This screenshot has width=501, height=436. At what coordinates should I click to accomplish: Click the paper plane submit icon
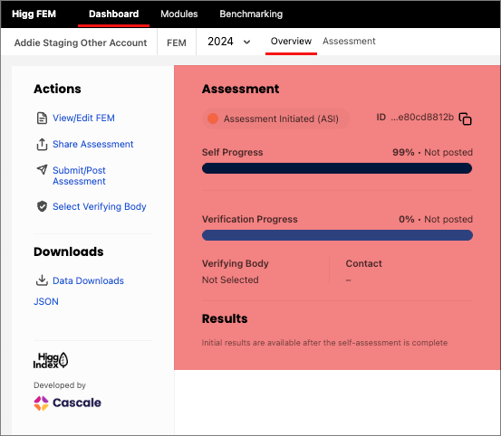click(x=42, y=169)
